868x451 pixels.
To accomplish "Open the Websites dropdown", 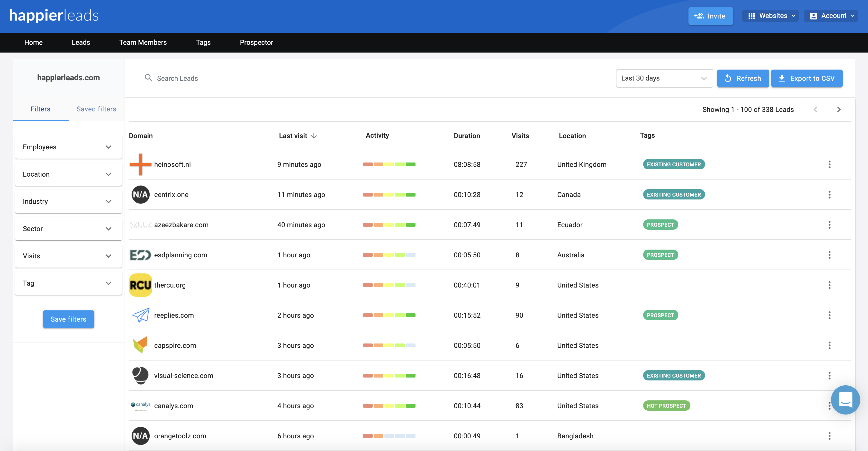I will [770, 16].
